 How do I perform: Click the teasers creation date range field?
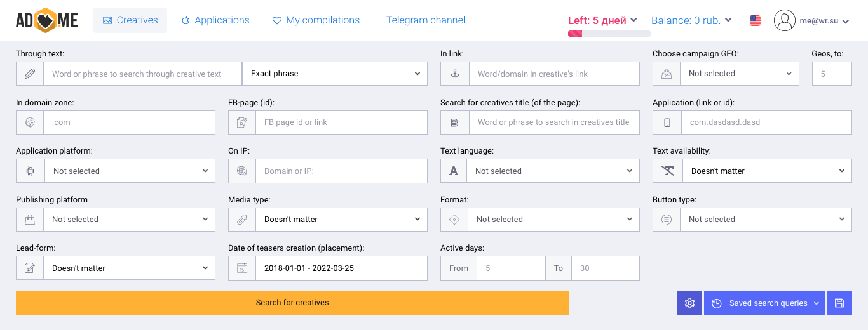[341, 268]
